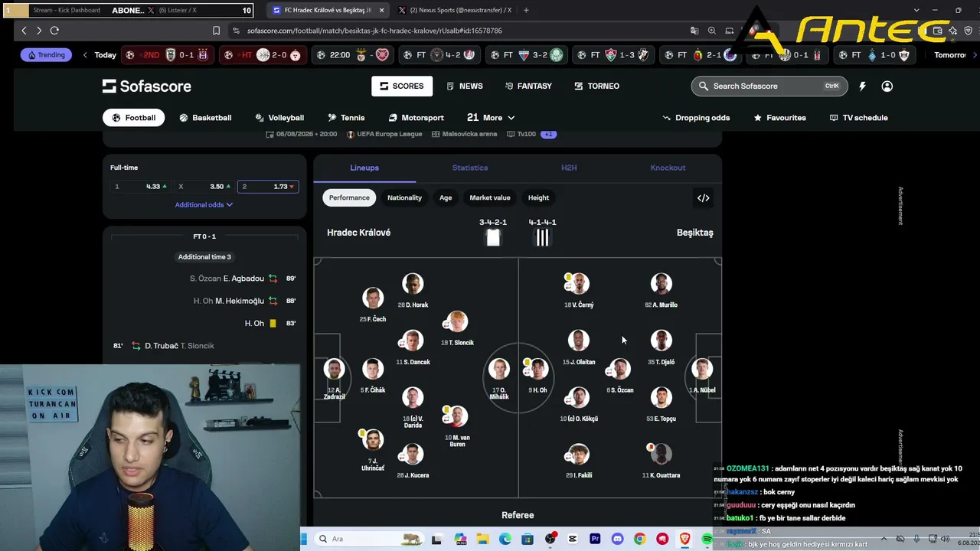Image resolution: width=980 pixels, height=551 pixels.
Task: Open Google Chrome from the taskbar
Action: pyautogui.click(x=639, y=539)
